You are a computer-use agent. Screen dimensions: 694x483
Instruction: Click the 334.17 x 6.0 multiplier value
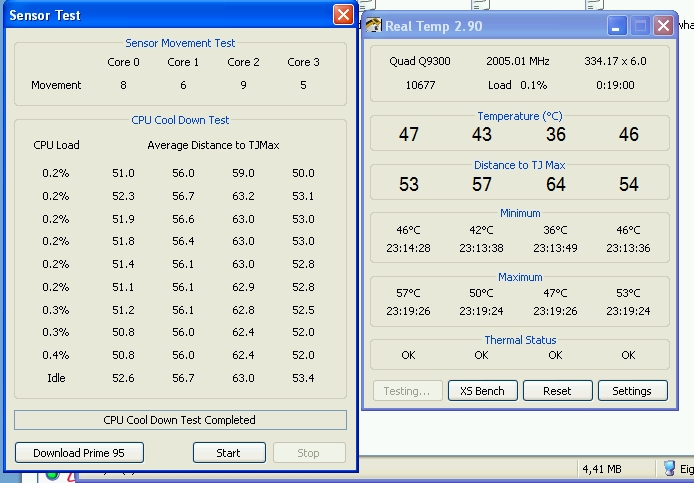tap(615, 61)
